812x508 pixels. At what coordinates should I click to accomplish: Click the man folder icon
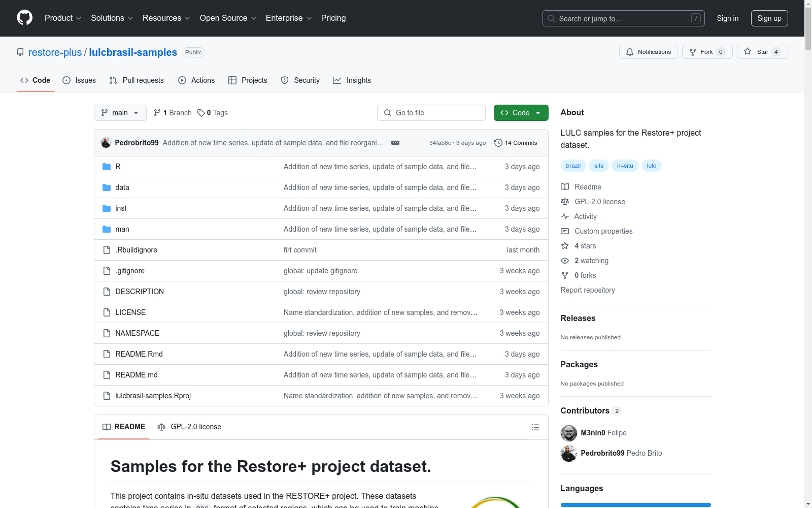(x=107, y=229)
